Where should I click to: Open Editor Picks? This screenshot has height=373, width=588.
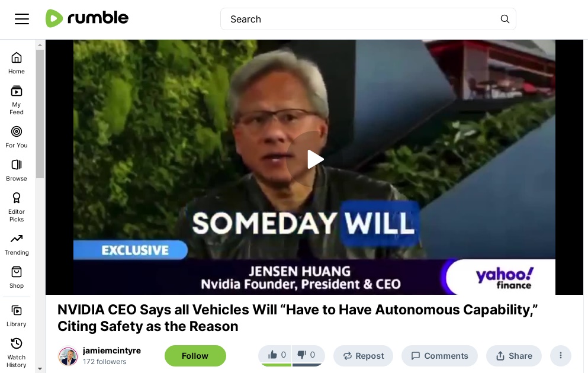click(17, 207)
